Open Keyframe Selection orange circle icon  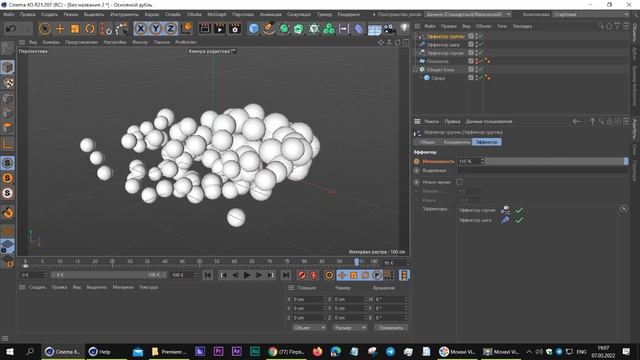click(x=329, y=275)
